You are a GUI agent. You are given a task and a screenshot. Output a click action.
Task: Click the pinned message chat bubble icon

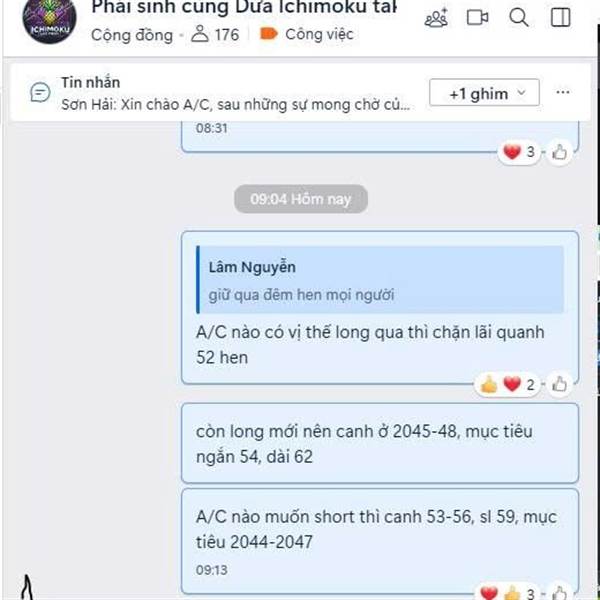(40, 93)
